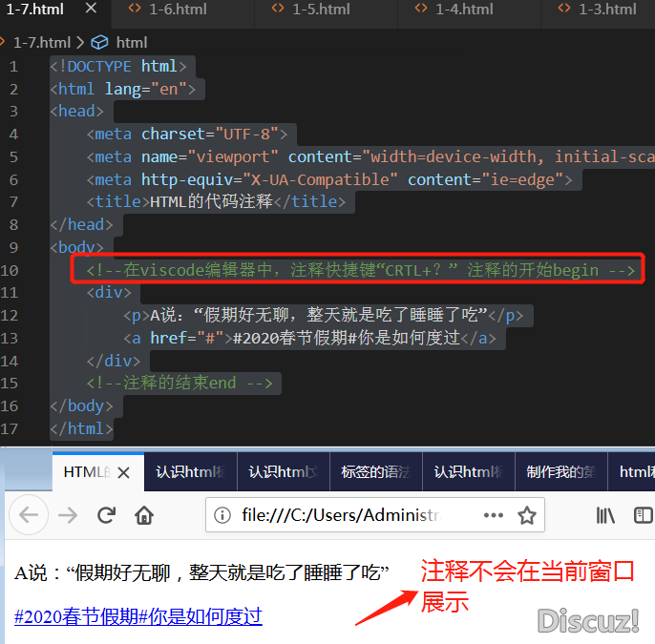This screenshot has height=644, width=655.
Task: Switch to the 标签的语法 browser tab
Action: point(376,472)
